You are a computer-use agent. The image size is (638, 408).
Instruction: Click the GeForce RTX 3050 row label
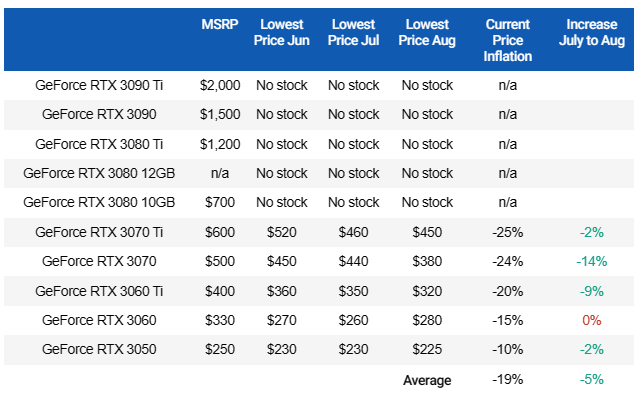tap(99, 350)
